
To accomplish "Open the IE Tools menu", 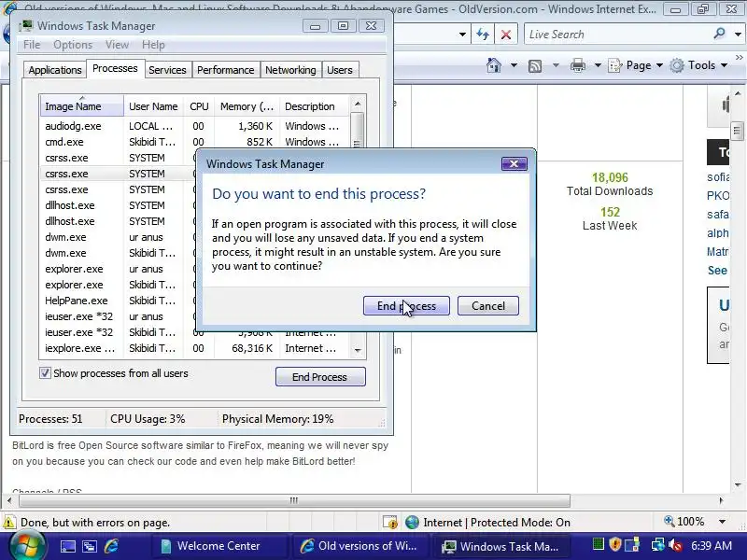I will click(698, 65).
